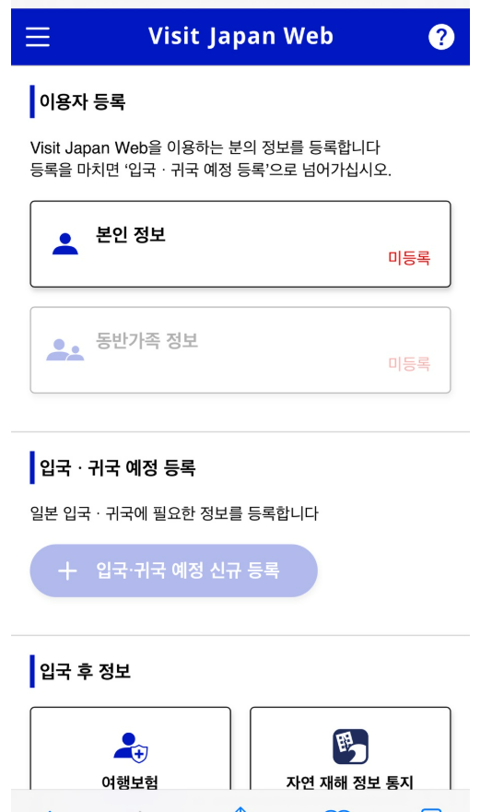
Task: Select the 동반가족 정보 card label
Action: tap(147, 341)
